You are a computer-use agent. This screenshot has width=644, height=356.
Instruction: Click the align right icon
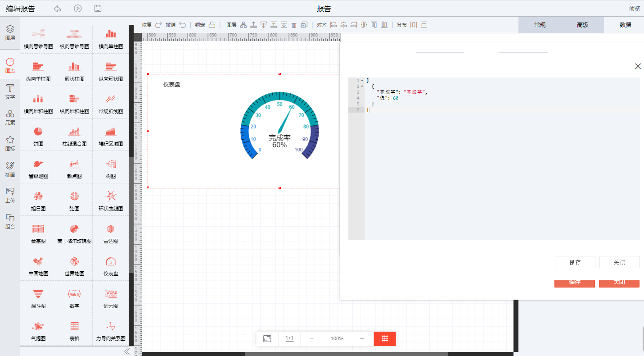pos(354,25)
